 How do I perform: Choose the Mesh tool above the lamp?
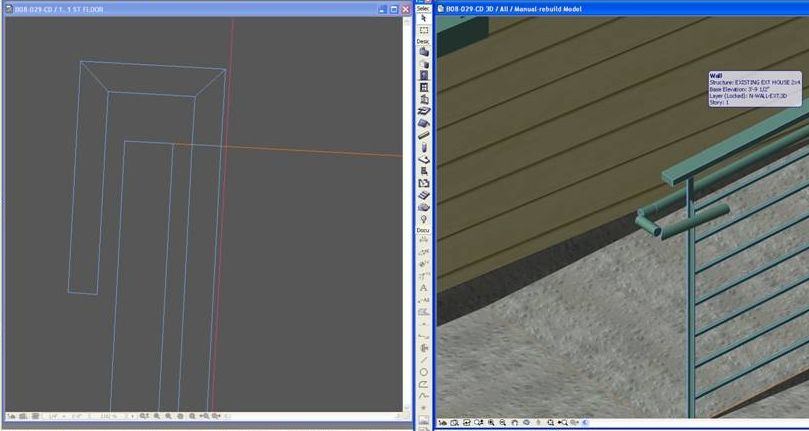[424, 207]
